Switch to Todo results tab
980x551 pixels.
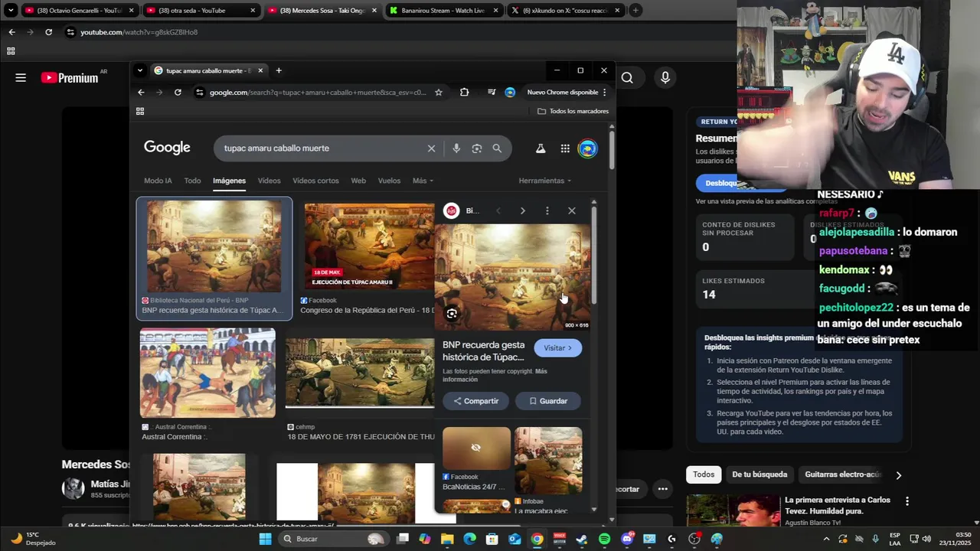[192, 181]
